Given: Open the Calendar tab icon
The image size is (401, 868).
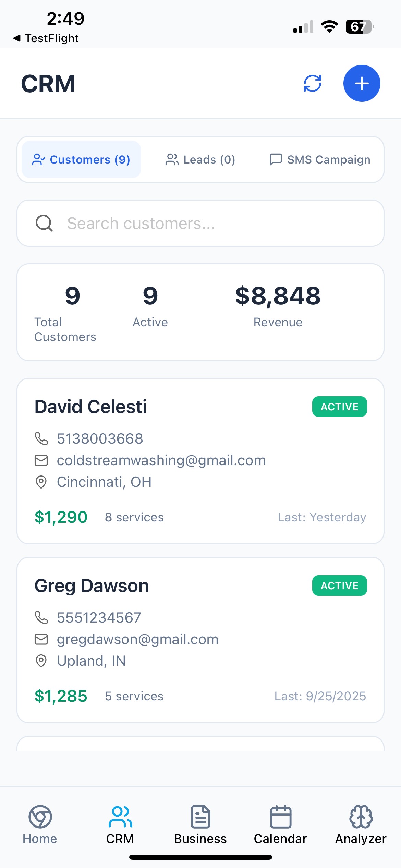Looking at the screenshot, I should 280,817.
